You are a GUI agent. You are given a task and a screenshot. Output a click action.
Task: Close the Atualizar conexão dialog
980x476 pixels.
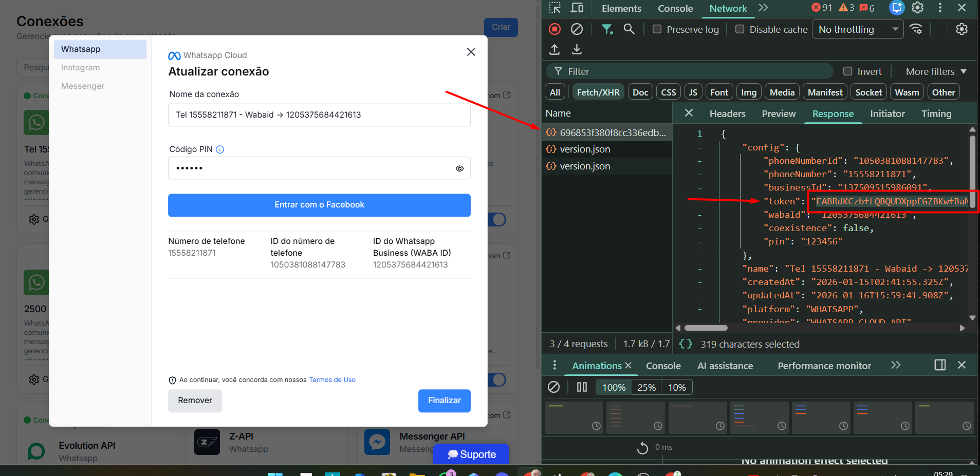coord(471,52)
